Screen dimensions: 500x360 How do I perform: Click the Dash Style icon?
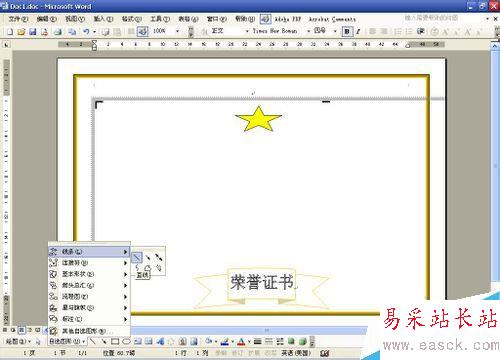[x=269, y=341]
